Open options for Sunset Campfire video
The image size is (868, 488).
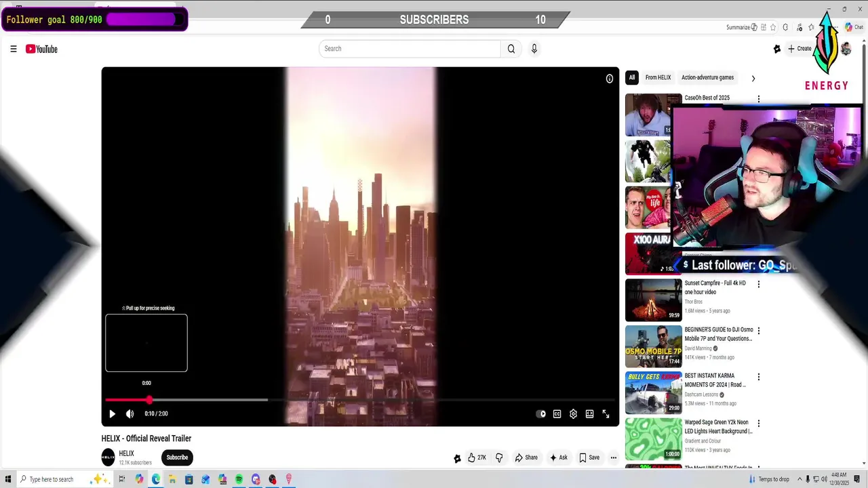point(759,284)
